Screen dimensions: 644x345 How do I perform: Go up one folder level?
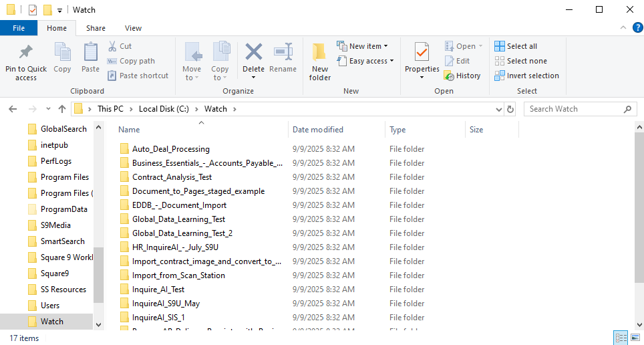point(62,109)
